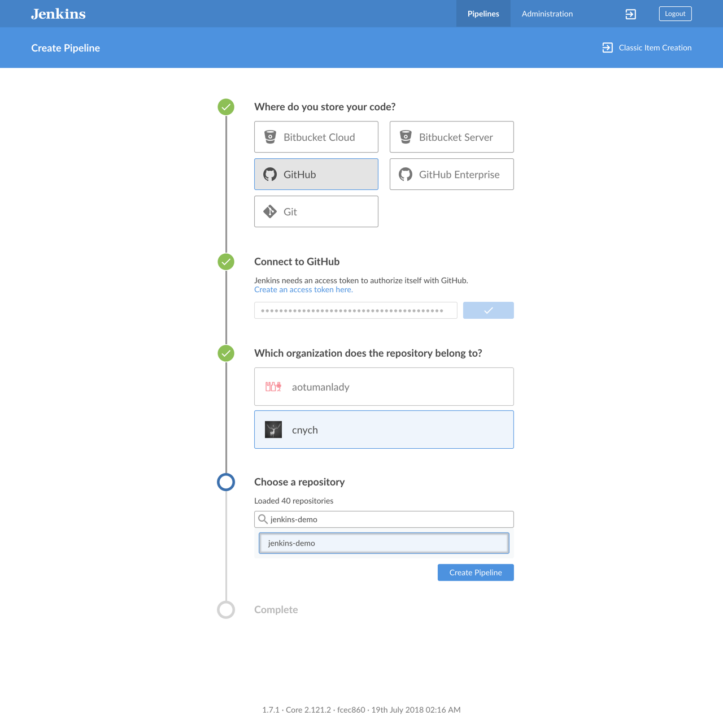Click the search magnifier icon in repository filter
This screenshot has height=728, width=723.
point(263,519)
